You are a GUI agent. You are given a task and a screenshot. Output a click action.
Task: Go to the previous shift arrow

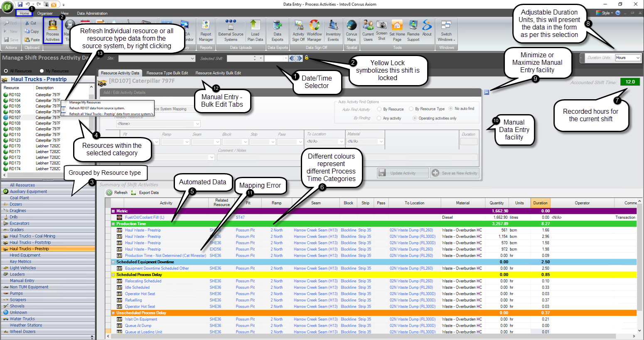(292, 58)
